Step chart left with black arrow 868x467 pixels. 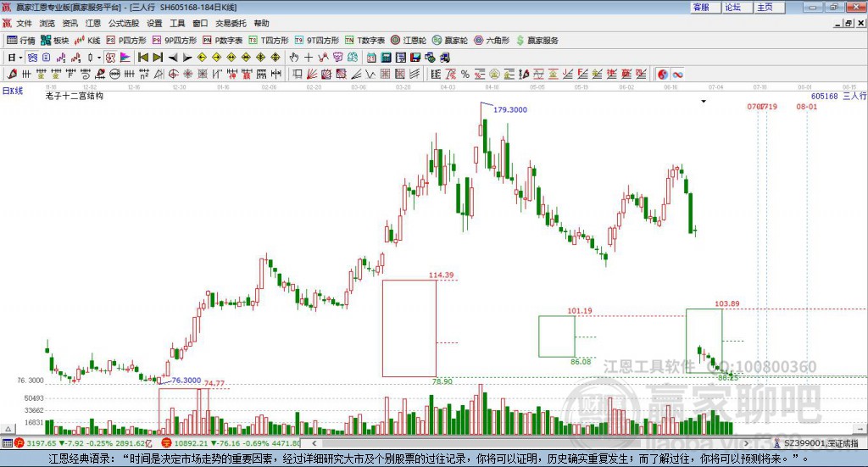(173, 58)
